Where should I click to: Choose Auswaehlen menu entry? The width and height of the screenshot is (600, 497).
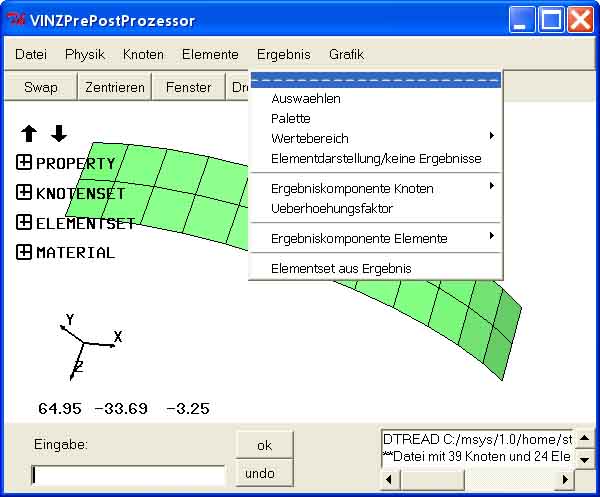tap(306, 98)
